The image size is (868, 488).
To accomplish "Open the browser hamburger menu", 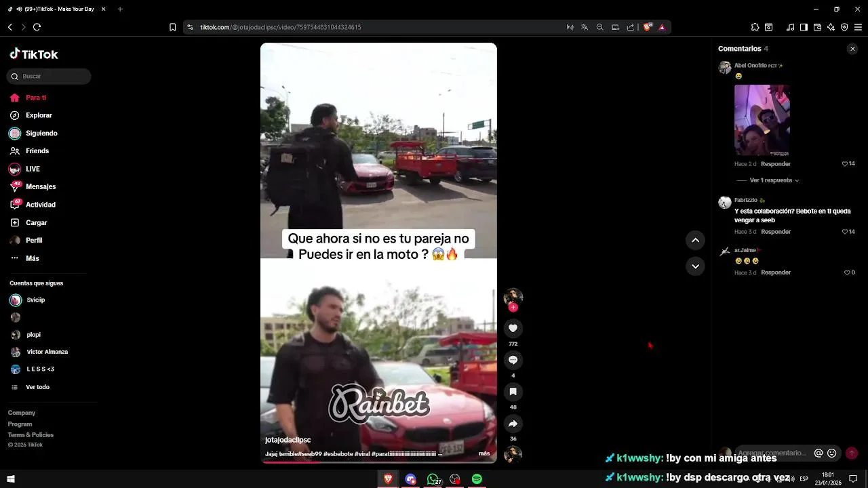I will pyautogui.click(x=858, y=27).
